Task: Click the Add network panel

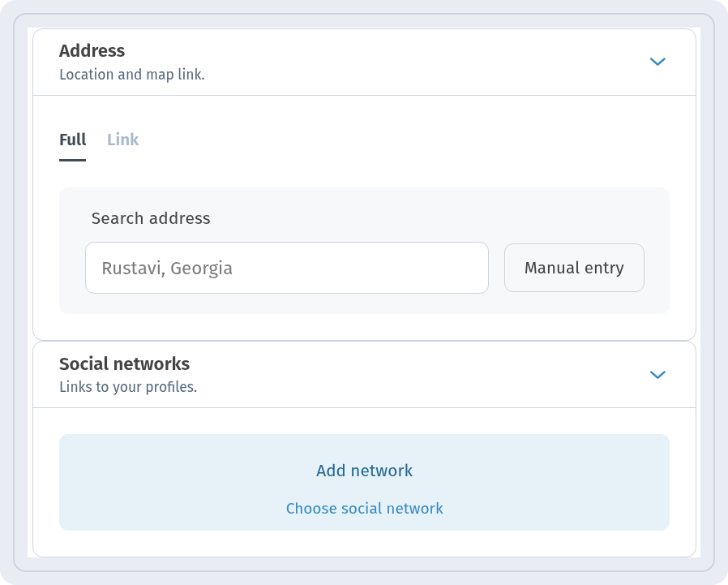Action: (365, 482)
